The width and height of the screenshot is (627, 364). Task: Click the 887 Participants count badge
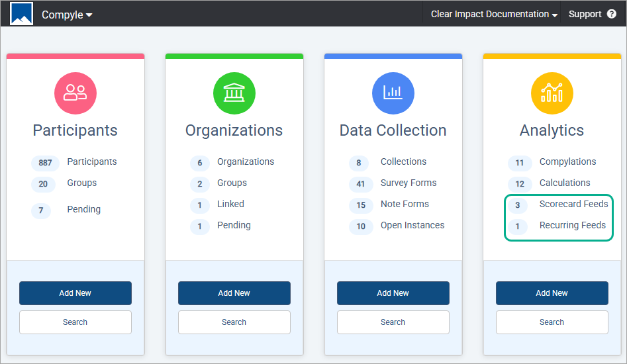(45, 163)
